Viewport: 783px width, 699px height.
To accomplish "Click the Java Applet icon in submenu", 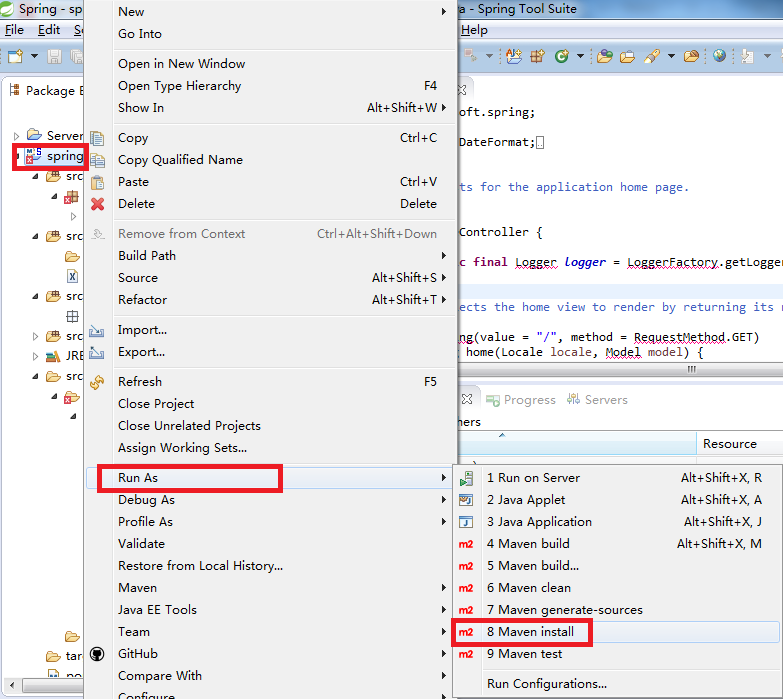I will click(x=466, y=500).
